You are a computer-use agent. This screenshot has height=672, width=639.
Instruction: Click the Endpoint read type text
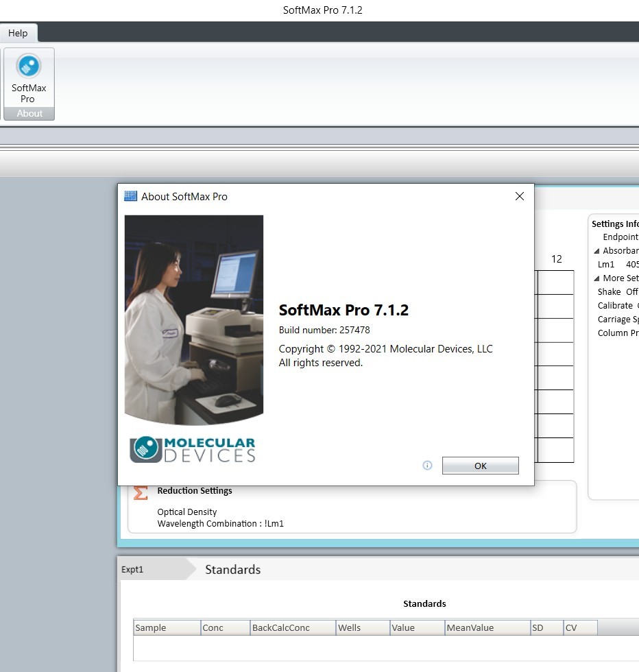[620, 237]
